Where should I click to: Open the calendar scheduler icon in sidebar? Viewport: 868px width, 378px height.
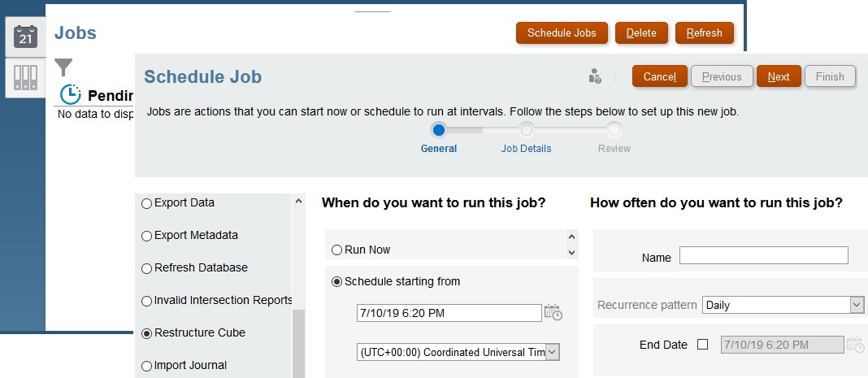[x=25, y=37]
